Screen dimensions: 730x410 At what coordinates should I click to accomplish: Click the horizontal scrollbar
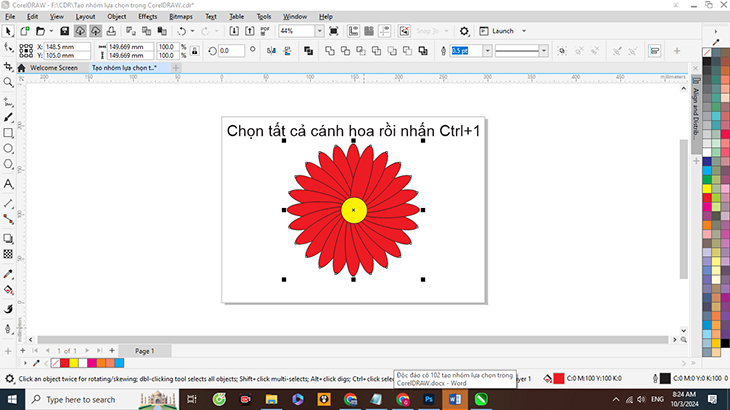(x=352, y=340)
